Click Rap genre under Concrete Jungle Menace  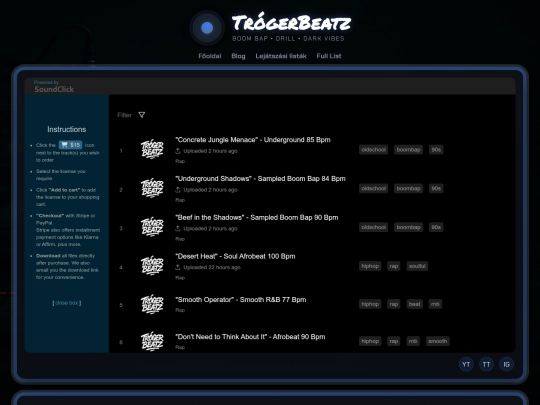tap(180, 162)
